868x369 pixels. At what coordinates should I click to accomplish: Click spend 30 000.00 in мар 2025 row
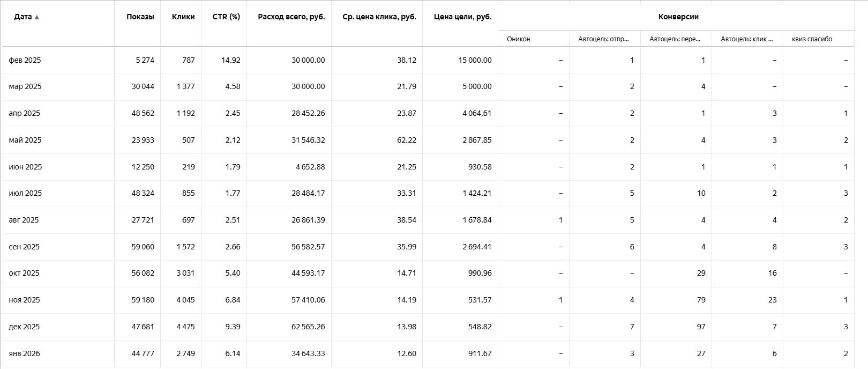coord(308,86)
